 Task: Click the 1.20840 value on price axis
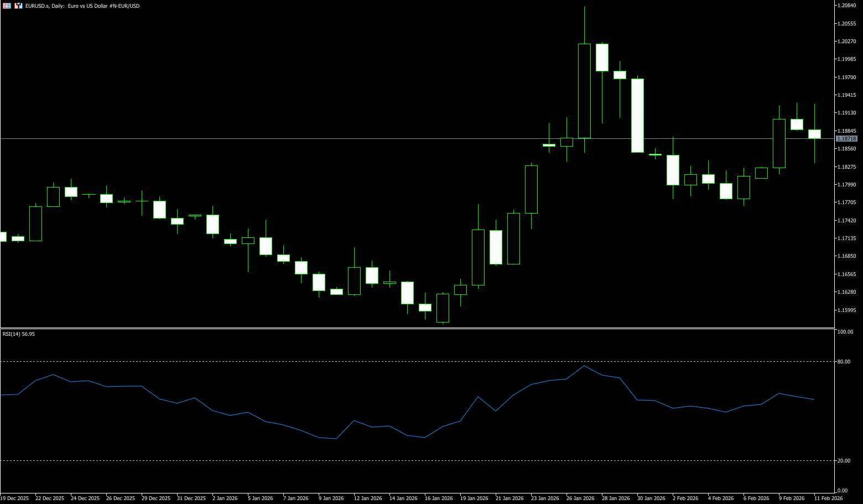pos(847,6)
